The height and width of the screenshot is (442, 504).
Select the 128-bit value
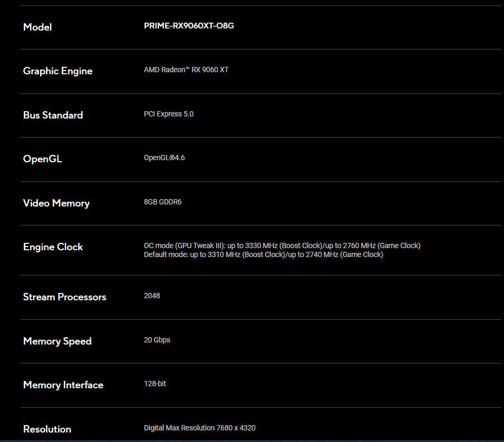click(x=154, y=384)
